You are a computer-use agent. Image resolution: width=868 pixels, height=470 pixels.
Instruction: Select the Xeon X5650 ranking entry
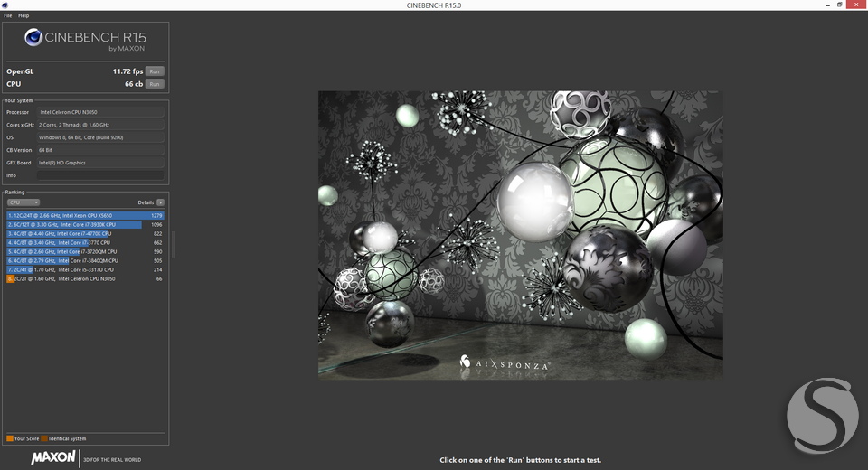[85, 216]
